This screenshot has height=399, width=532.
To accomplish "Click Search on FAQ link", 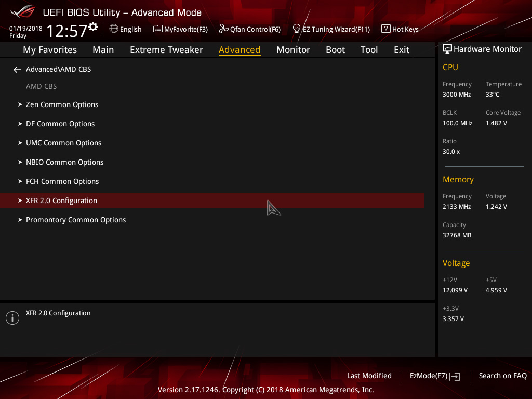I will (503, 376).
